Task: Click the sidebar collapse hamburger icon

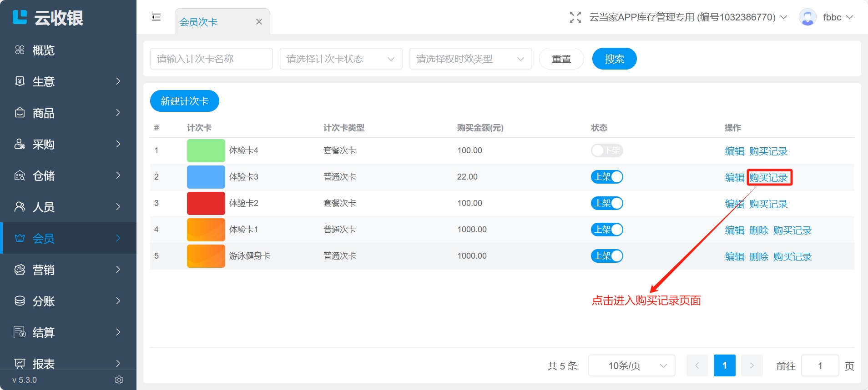Action: tap(156, 17)
